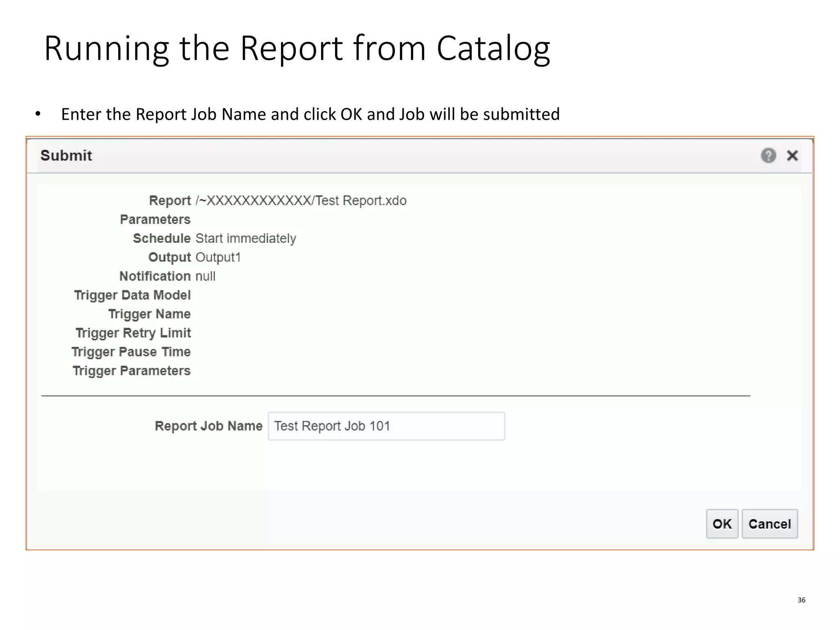This screenshot has height=630, width=840.
Task: Click the 'Schedule' label
Action: (x=162, y=238)
